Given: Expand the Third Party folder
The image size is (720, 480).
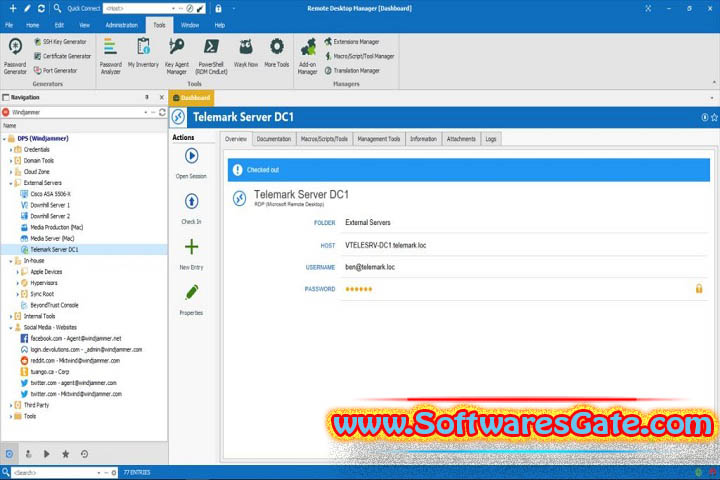Looking at the screenshot, I should (x=11, y=405).
